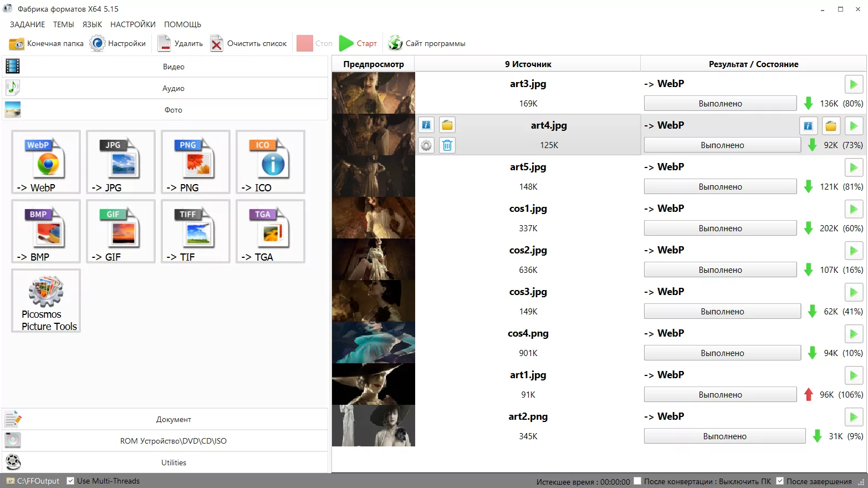Viewport: 868px width, 488px height.
Task: Expand the Аудио category
Action: (x=165, y=88)
